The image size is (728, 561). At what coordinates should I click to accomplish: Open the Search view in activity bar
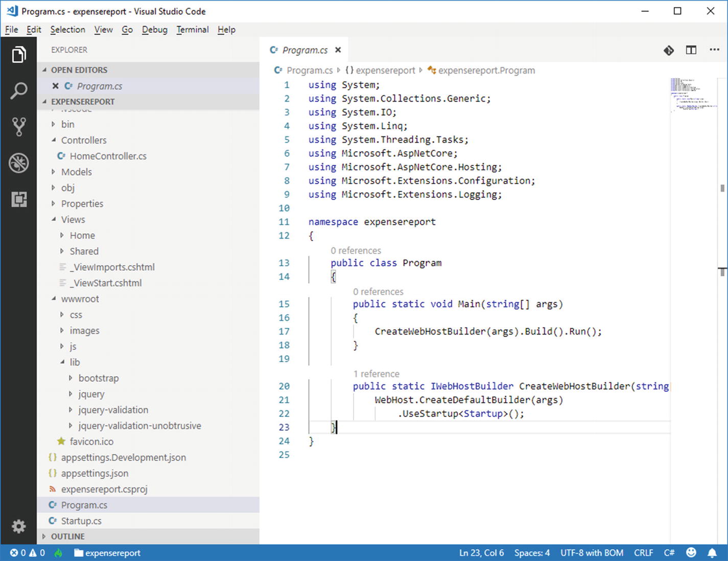18,91
